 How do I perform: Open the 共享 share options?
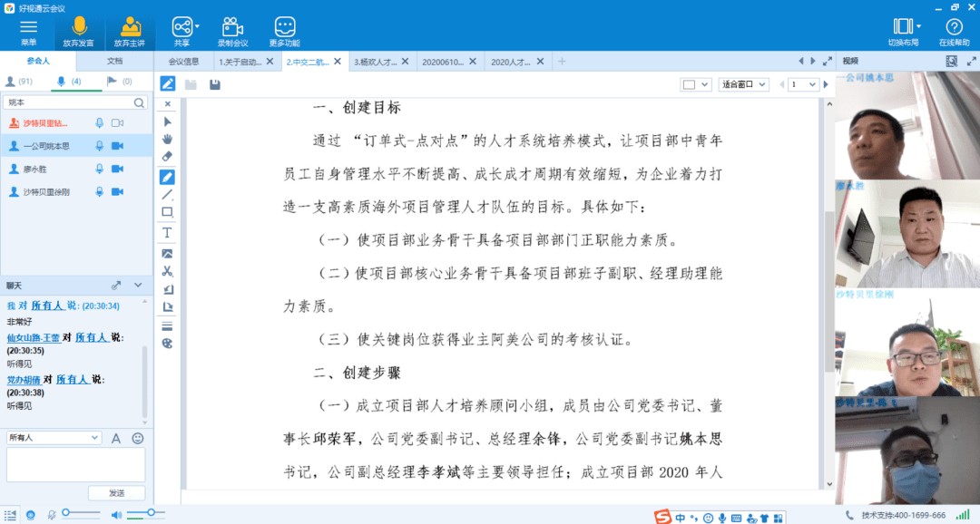[x=182, y=33]
